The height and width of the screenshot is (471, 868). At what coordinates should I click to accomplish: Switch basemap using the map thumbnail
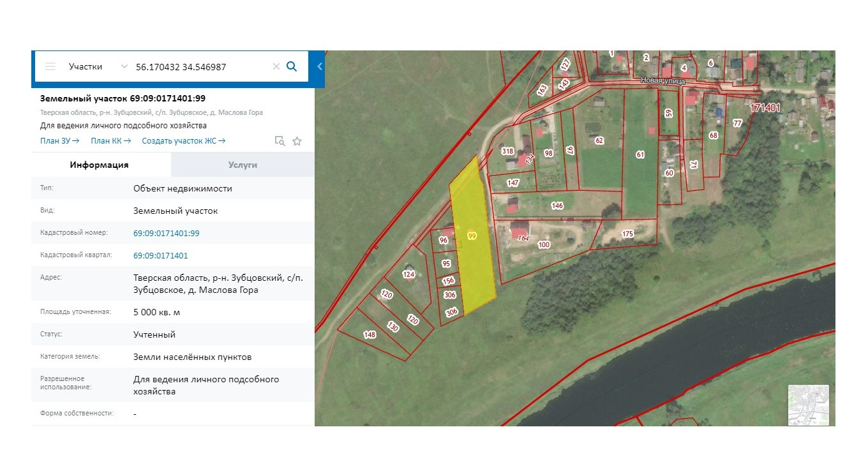(808, 405)
